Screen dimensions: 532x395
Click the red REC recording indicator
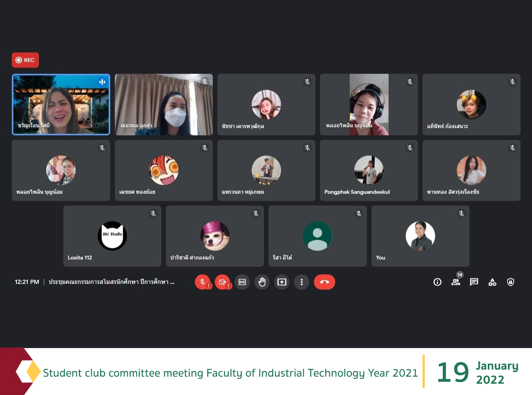[25, 60]
